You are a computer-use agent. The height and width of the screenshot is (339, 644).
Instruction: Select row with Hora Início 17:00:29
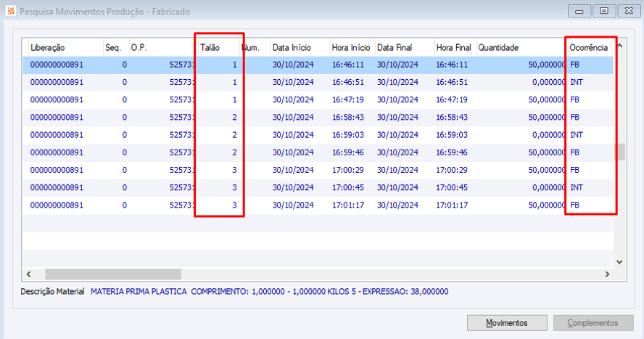[318, 170]
